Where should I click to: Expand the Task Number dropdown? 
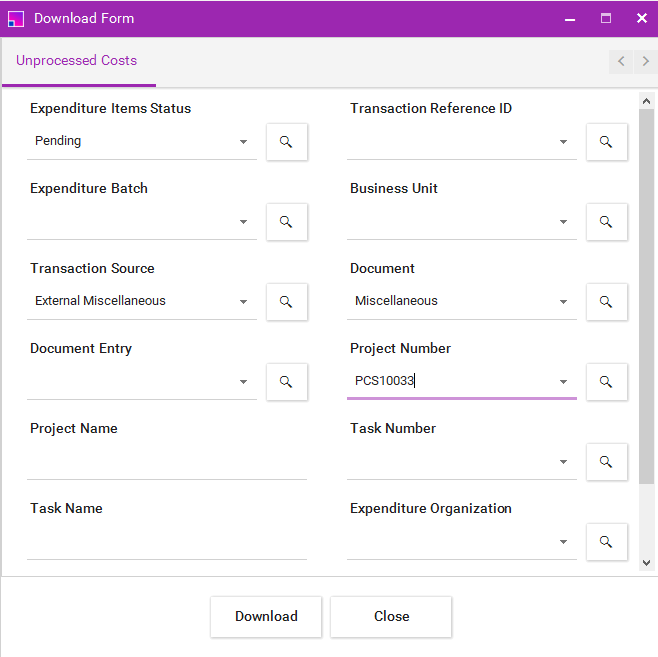564,462
